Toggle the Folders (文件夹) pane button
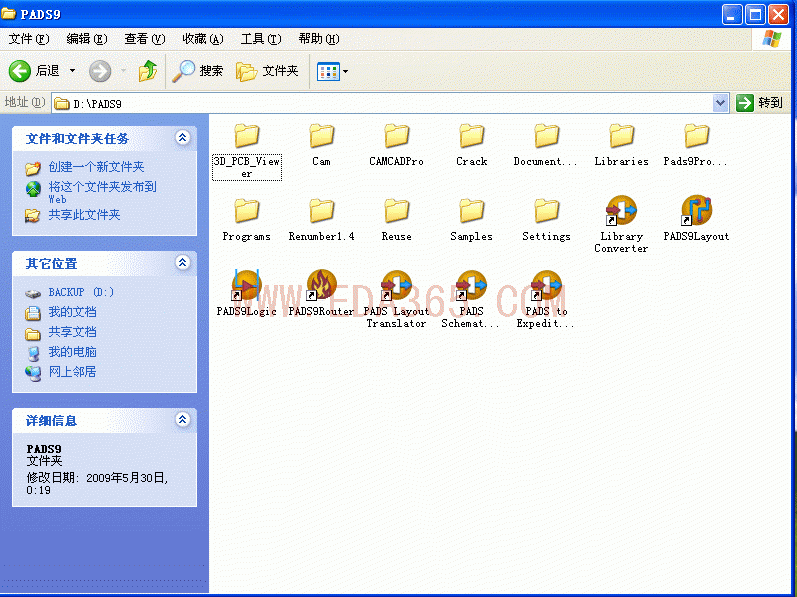The height and width of the screenshot is (597, 797). (x=267, y=71)
